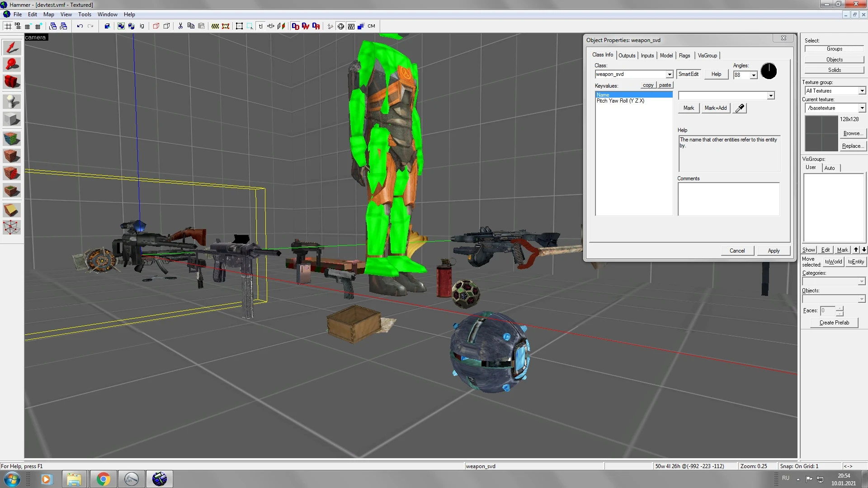Open the All Textures texture group dropdown
The image size is (868, 488).
coord(861,90)
